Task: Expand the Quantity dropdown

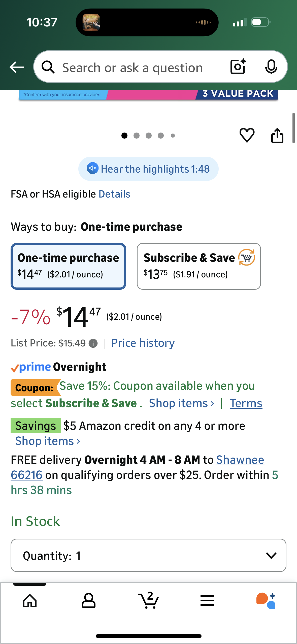Action: coord(148,555)
